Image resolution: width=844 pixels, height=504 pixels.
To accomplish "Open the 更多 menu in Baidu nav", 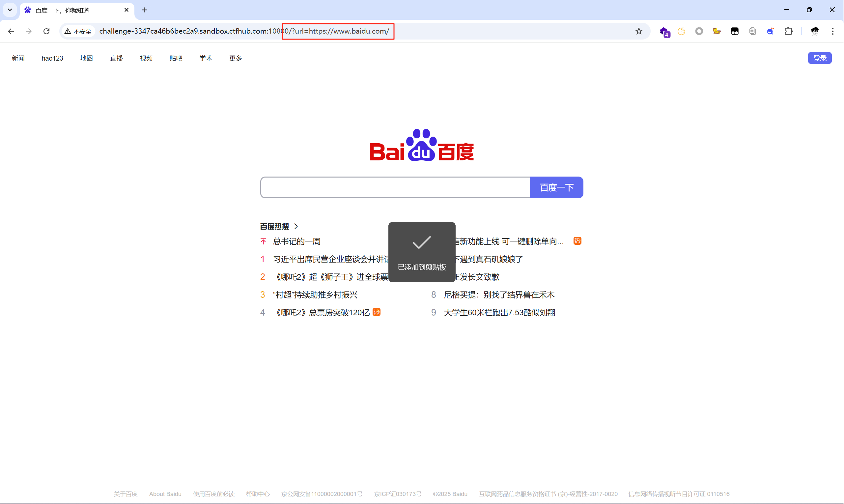I will click(x=235, y=58).
